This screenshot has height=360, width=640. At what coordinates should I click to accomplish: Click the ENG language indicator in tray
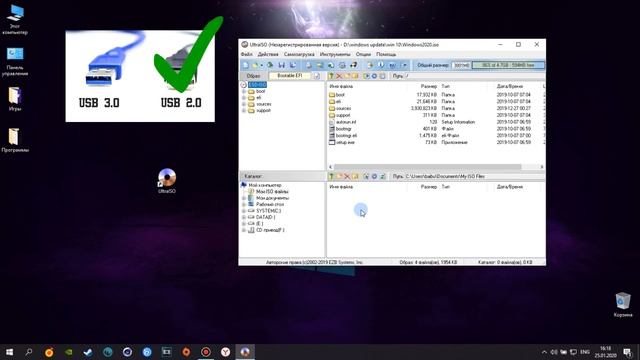click(584, 352)
